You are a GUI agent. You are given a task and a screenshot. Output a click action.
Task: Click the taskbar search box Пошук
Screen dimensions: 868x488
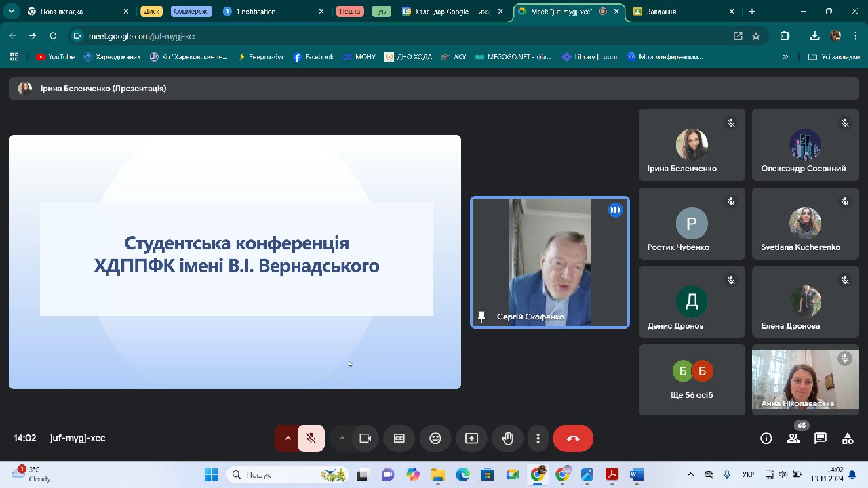pos(288,474)
